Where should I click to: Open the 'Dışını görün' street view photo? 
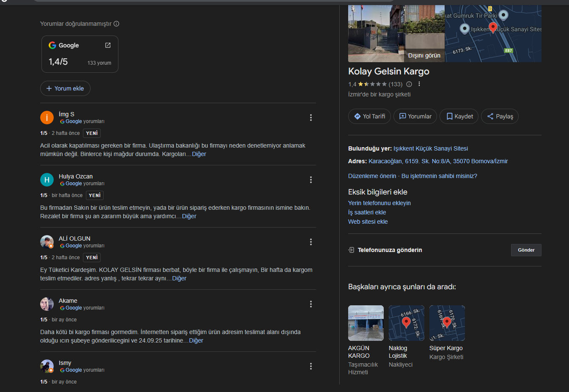click(x=396, y=34)
